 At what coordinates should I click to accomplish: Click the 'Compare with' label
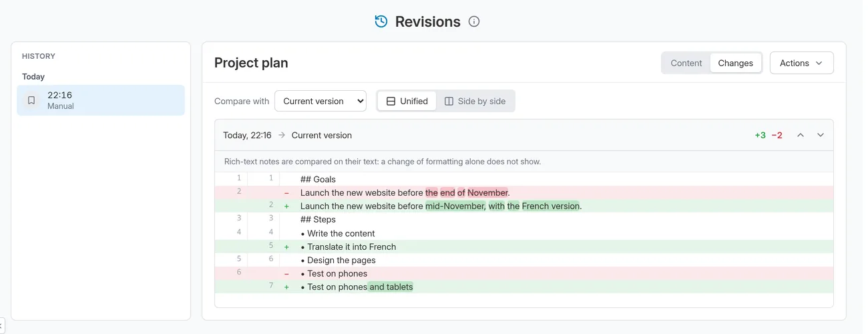click(242, 101)
